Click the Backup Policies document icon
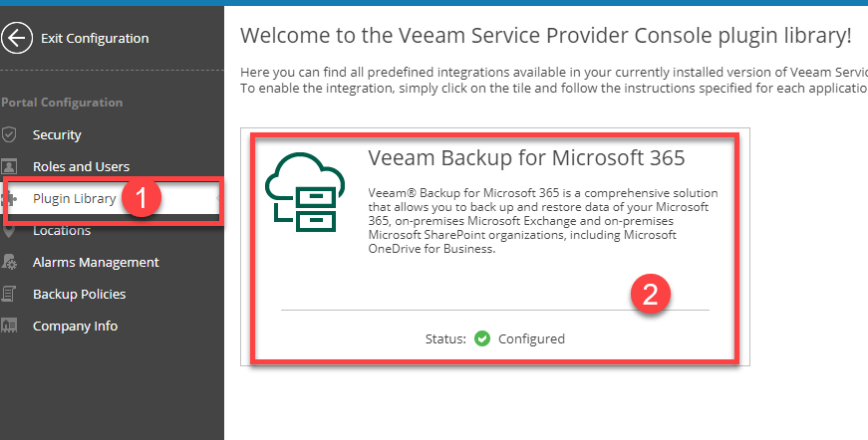Screen dimensions: 868x440 [x=9, y=294]
